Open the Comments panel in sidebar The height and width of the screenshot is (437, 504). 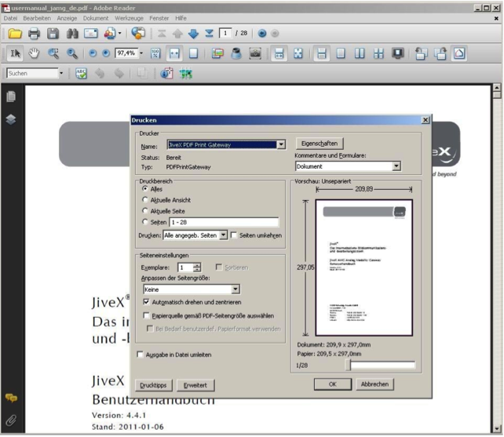[x=11, y=398]
